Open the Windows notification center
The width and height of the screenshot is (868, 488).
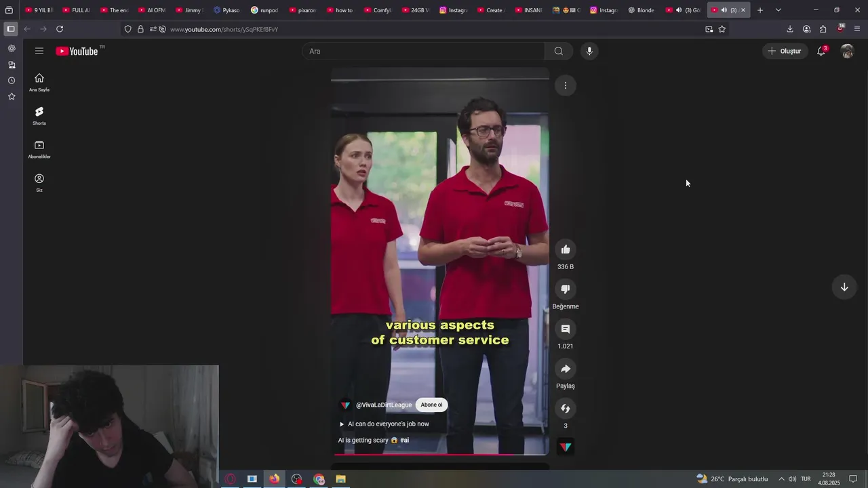[854, 479]
